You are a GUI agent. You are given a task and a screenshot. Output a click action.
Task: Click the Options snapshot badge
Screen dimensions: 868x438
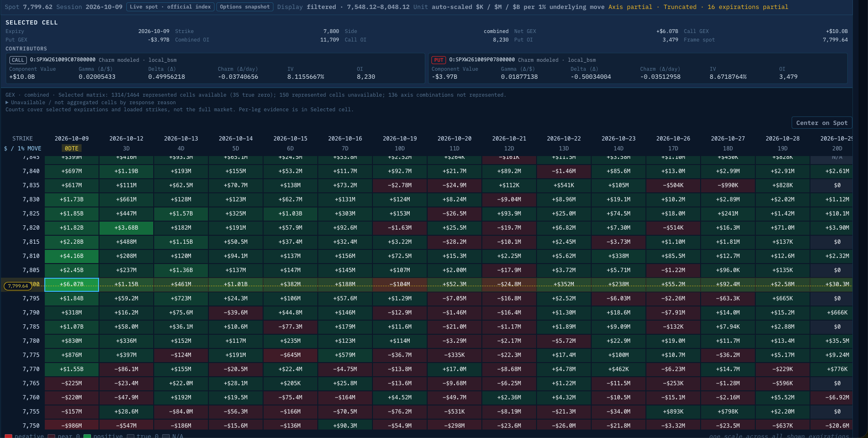245,7
